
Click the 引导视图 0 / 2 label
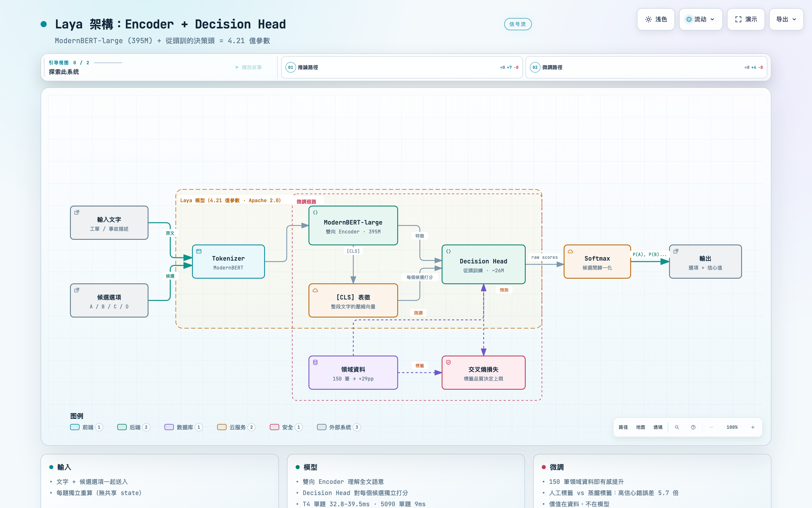pos(69,63)
